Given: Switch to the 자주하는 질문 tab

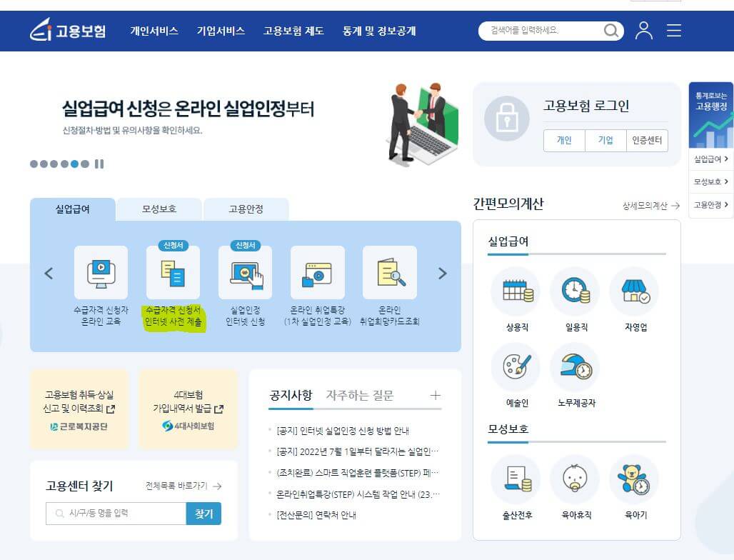Looking at the screenshot, I should click(360, 396).
